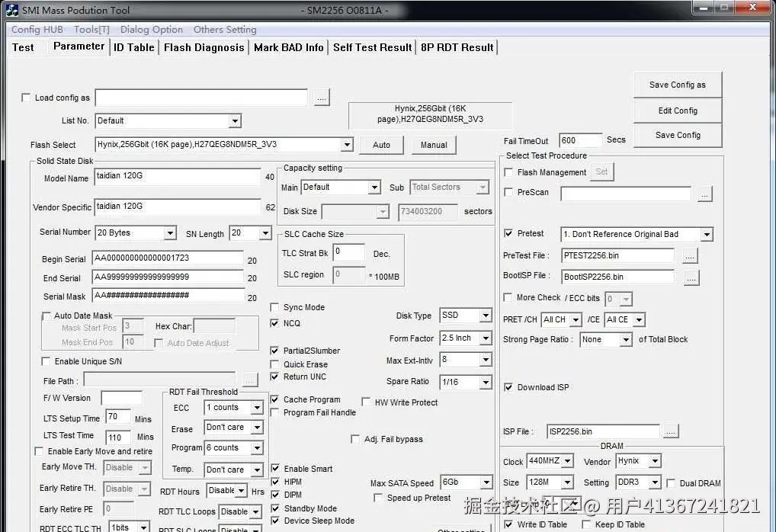Screen dimensions: 776x532
Task: Toggle the Dual DRAM checkbox
Action: (x=671, y=483)
